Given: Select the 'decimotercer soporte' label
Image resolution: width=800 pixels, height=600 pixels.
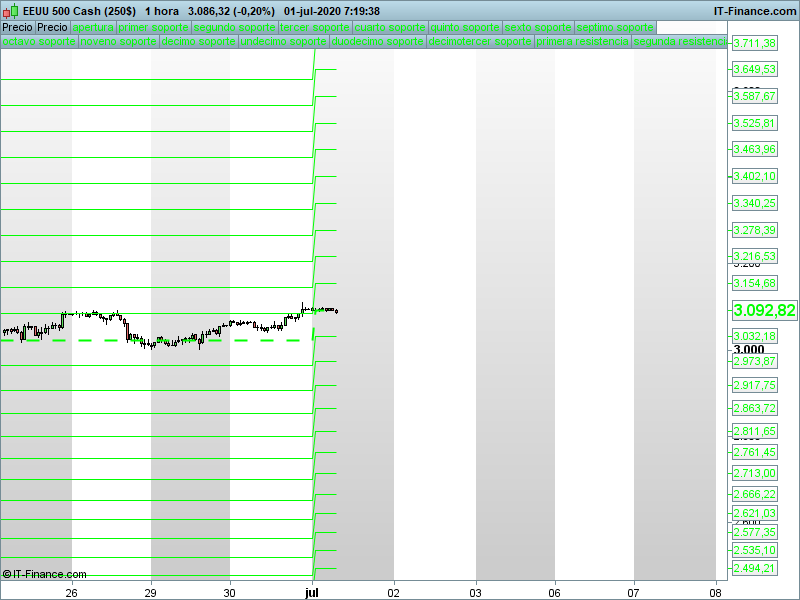Looking at the screenshot, I should pyautogui.click(x=480, y=41).
